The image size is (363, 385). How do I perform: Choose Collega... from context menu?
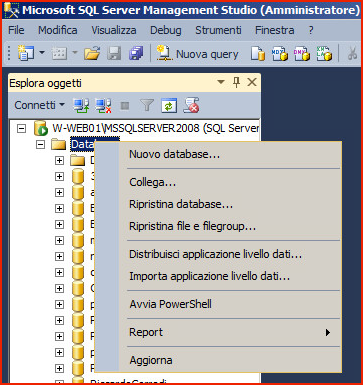click(218, 182)
